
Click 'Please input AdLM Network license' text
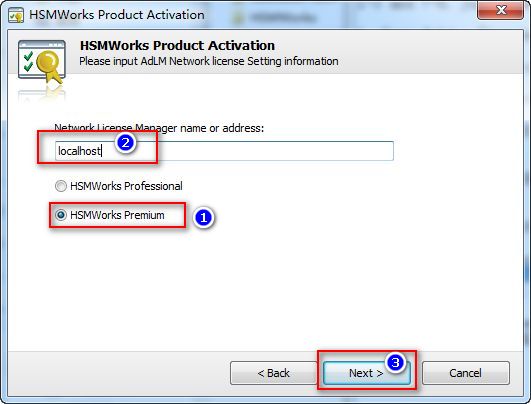click(163, 61)
